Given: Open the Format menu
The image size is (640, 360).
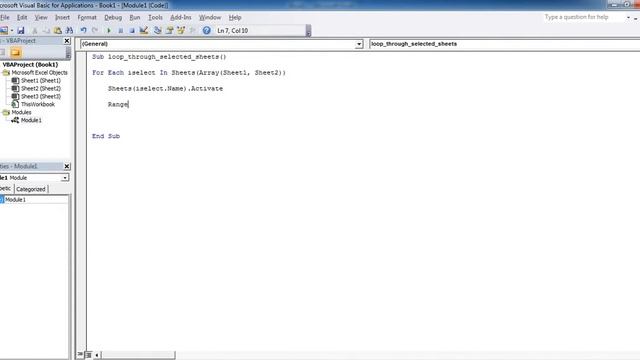Looking at the screenshot, I should (87, 18).
